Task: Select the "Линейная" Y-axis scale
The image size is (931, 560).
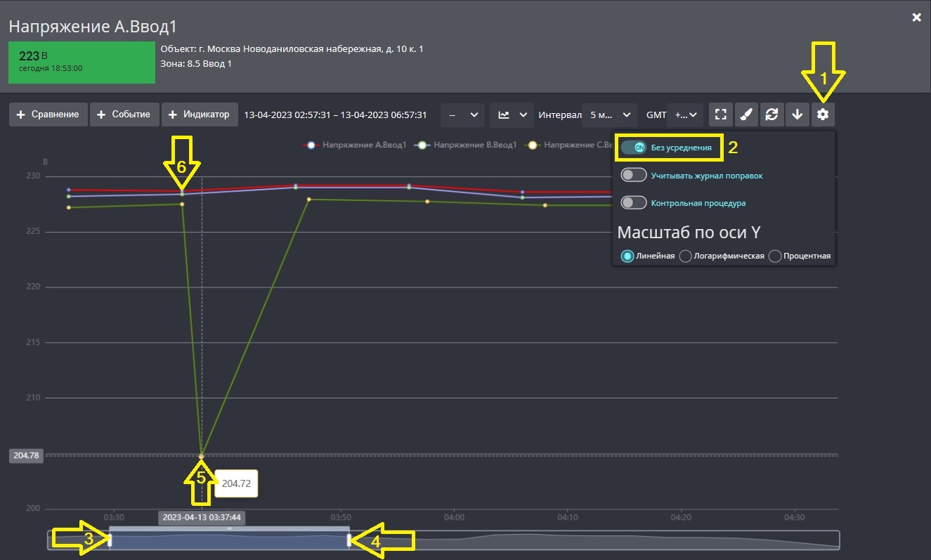Action: (627, 256)
